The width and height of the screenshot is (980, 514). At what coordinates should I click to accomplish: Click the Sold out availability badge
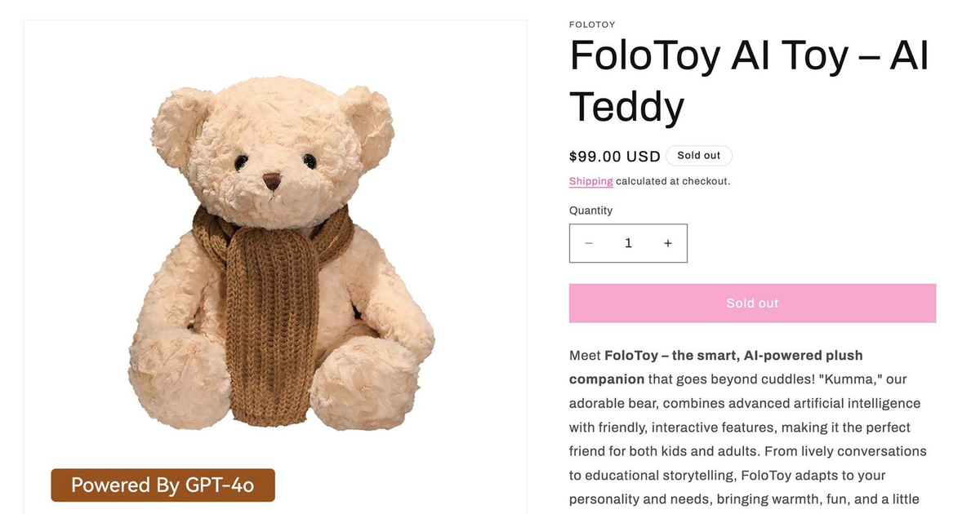pyautogui.click(x=699, y=155)
